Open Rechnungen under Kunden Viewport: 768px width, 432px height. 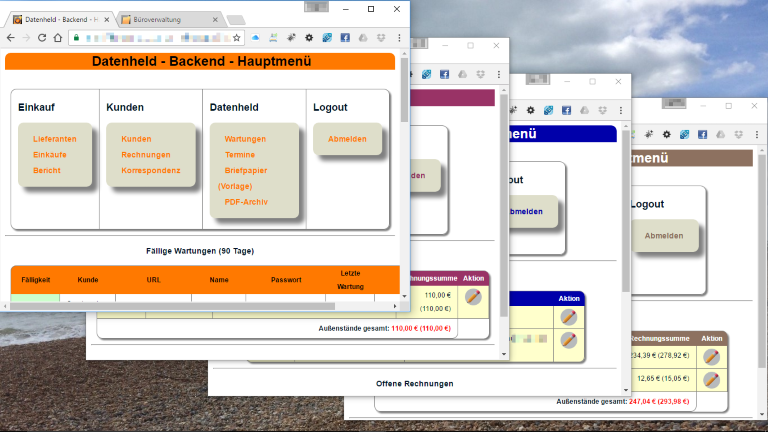145,155
